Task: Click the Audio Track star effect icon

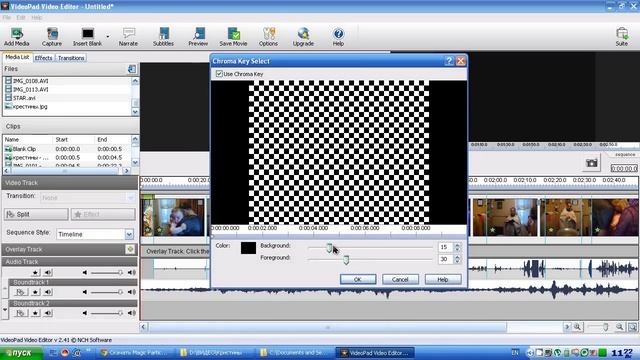Action: tap(36, 272)
